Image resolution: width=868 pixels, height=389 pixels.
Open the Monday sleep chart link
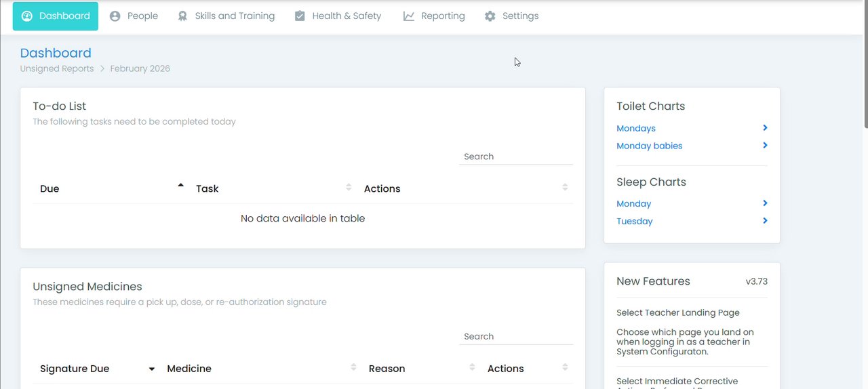click(x=633, y=203)
